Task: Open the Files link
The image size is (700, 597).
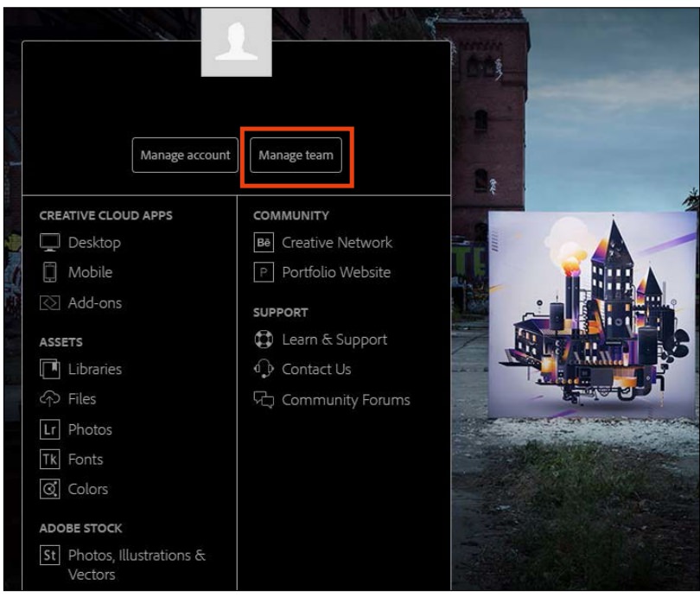Action: point(82,398)
